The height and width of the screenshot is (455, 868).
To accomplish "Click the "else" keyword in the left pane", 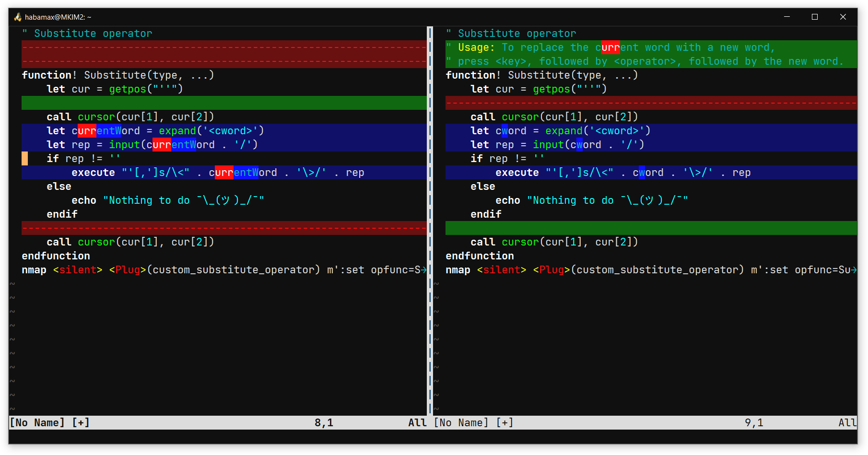I will coord(59,187).
